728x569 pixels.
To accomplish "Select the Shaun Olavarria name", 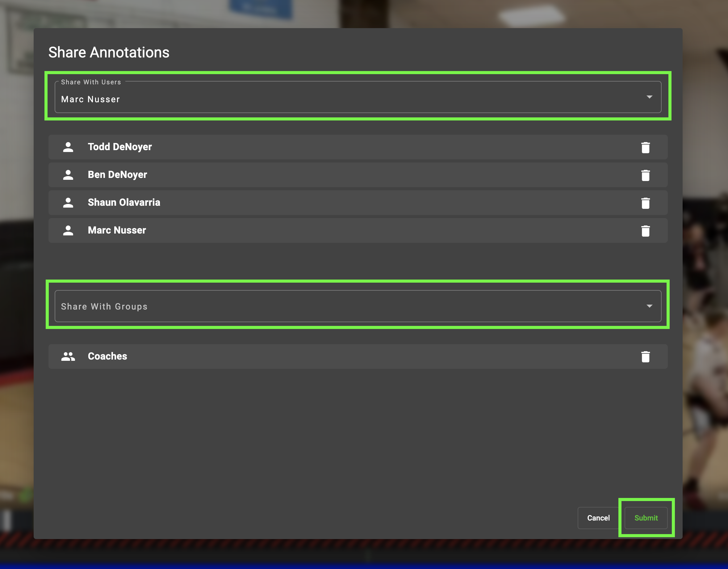I will click(x=124, y=202).
